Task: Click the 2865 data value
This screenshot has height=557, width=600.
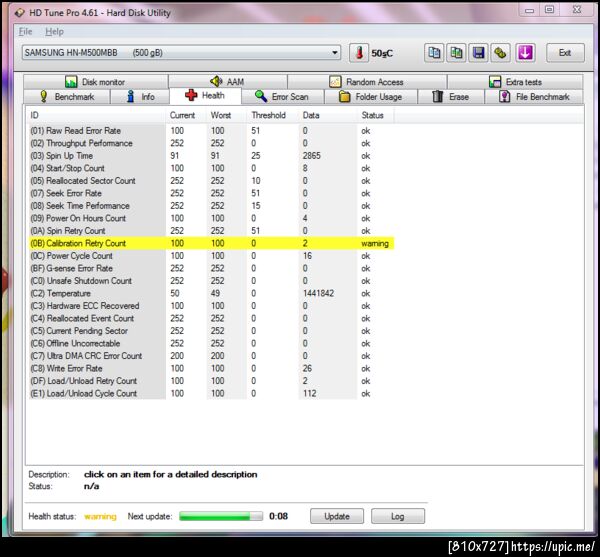Action: (x=311, y=156)
